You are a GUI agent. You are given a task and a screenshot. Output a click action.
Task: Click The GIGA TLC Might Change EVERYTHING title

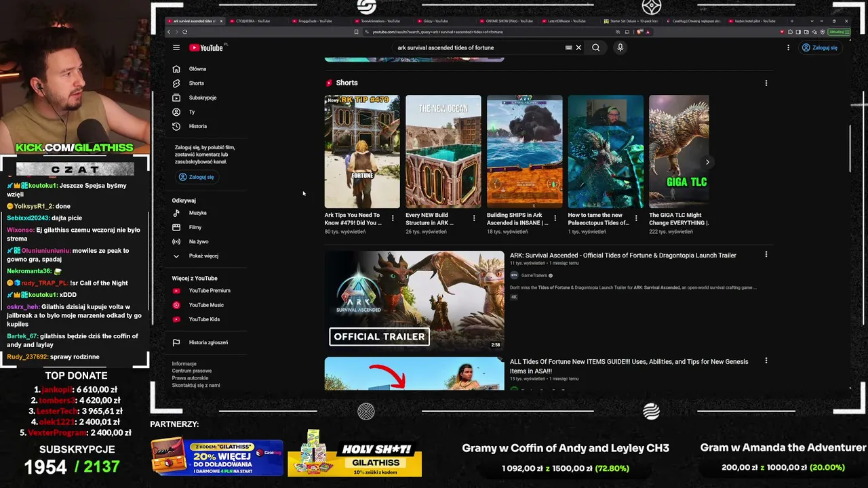click(679, 219)
